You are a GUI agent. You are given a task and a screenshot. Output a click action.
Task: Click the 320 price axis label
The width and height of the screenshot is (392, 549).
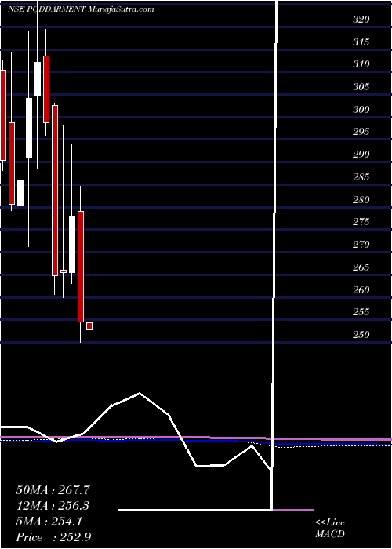pos(361,20)
